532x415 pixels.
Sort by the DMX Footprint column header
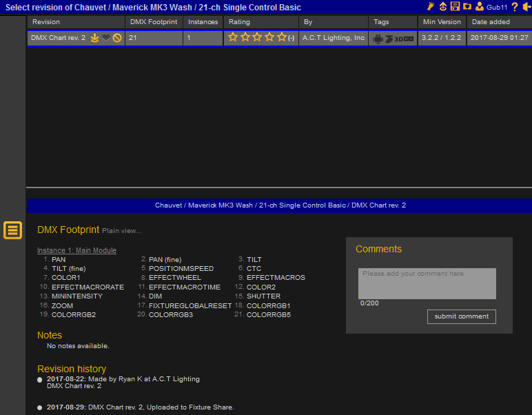click(x=154, y=22)
